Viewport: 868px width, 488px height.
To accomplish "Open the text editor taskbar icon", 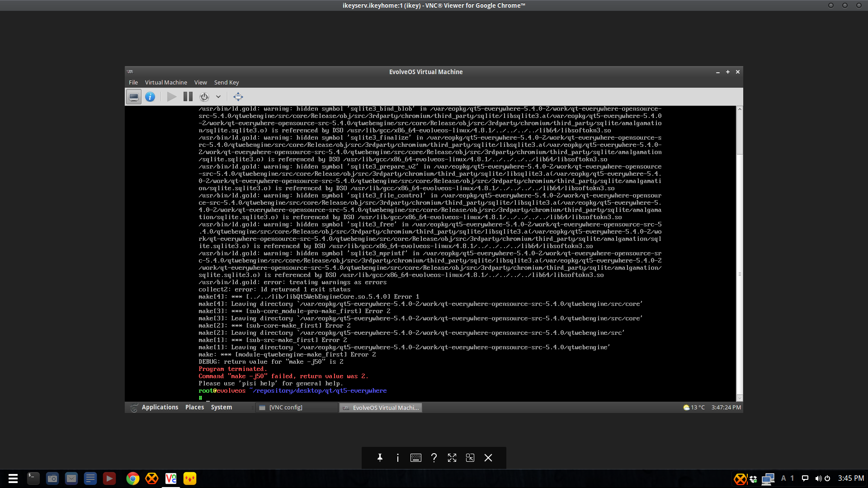I will point(90,479).
